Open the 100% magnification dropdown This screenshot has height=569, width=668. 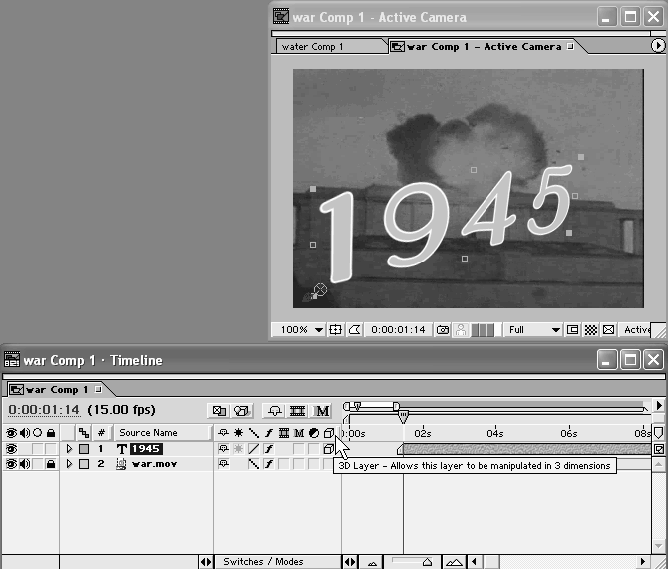click(299, 329)
